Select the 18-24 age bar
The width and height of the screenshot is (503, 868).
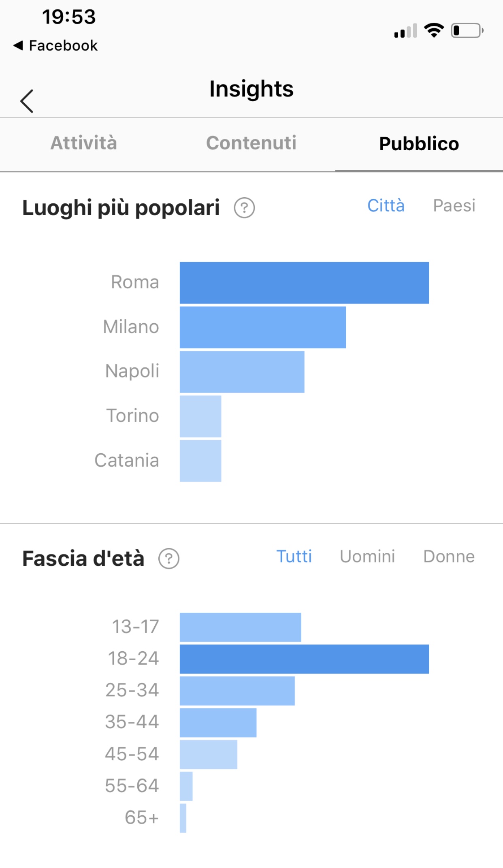[304, 659]
